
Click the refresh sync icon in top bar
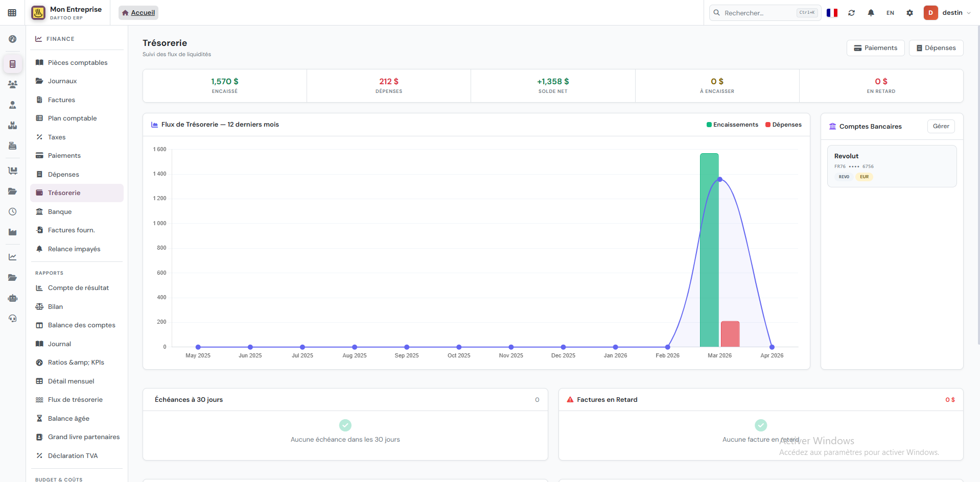pyautogui.click(x=851, y=13)
